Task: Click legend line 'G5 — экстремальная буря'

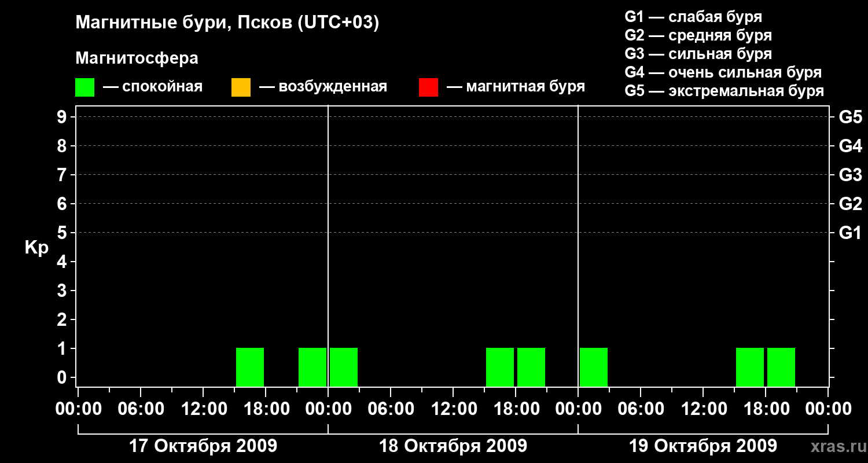Action: pos(724,91)
